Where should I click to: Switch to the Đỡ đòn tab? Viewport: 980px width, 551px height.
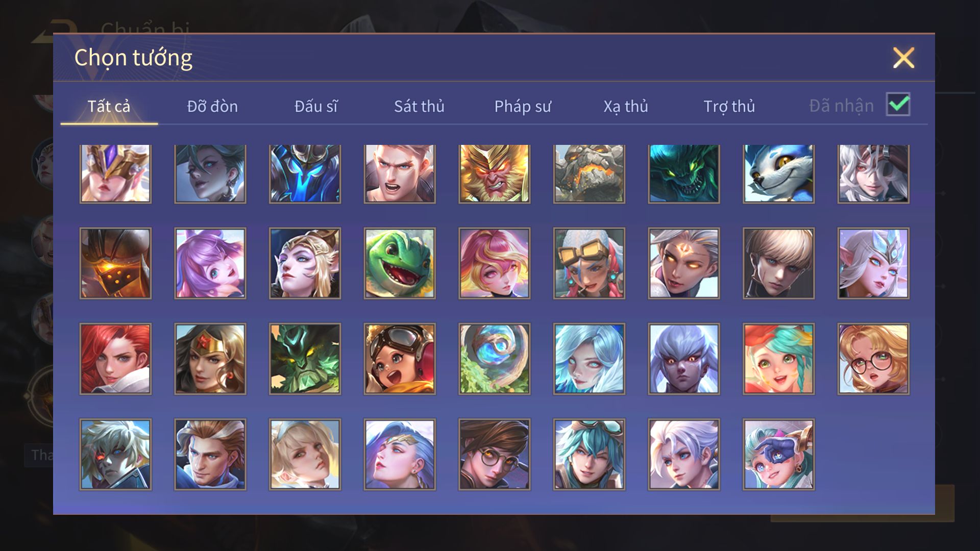tap(212, 106)
